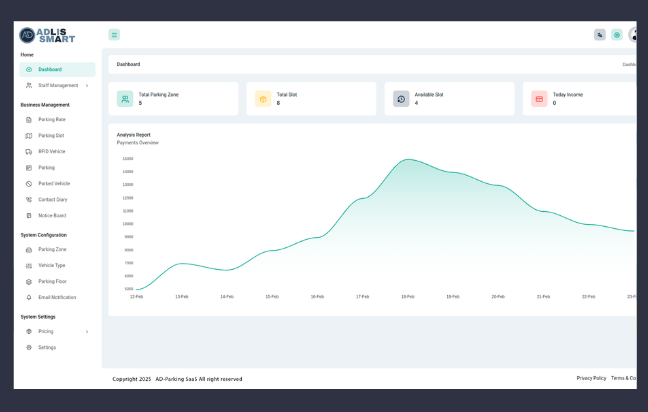Open the Notice Board page

(52, 215)
